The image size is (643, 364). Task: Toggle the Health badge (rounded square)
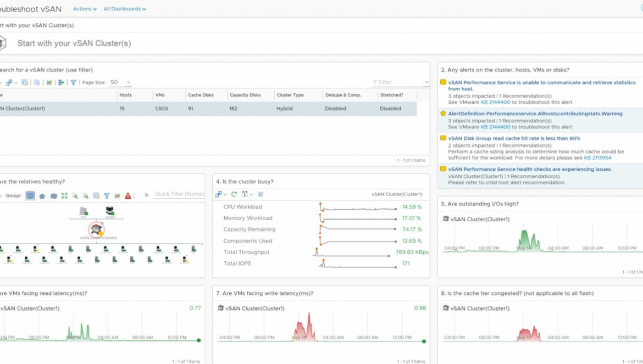tap(30, 195)
